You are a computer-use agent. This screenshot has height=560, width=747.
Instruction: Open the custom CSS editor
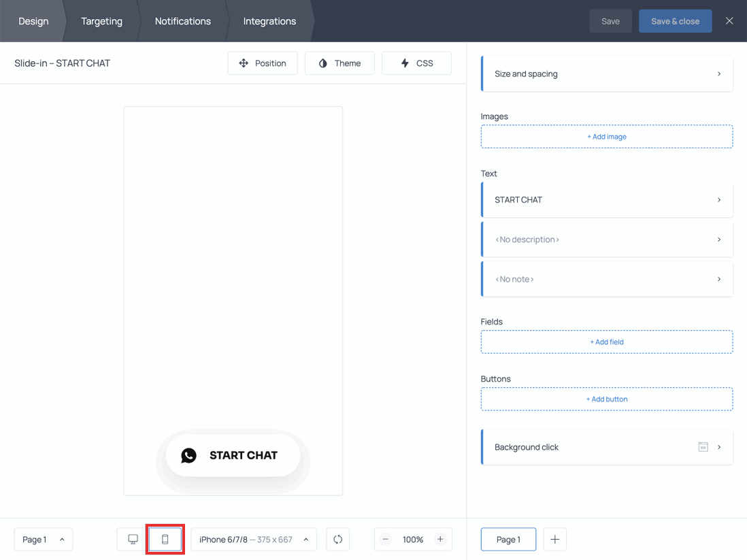tap(416, 63)
